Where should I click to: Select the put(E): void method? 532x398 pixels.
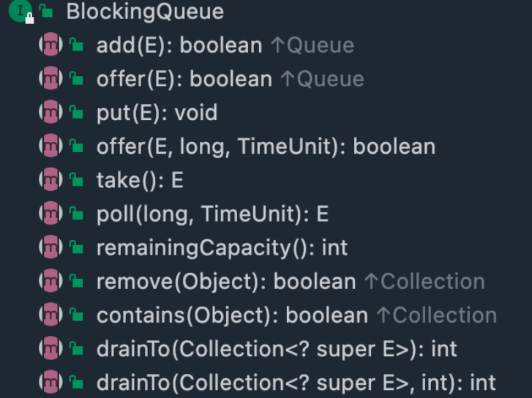157,113
